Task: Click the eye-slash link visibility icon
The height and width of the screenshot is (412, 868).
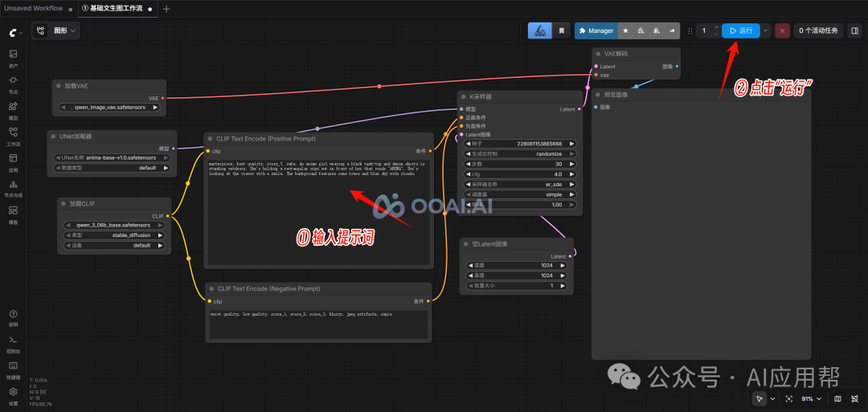Action: pos(853,398)
